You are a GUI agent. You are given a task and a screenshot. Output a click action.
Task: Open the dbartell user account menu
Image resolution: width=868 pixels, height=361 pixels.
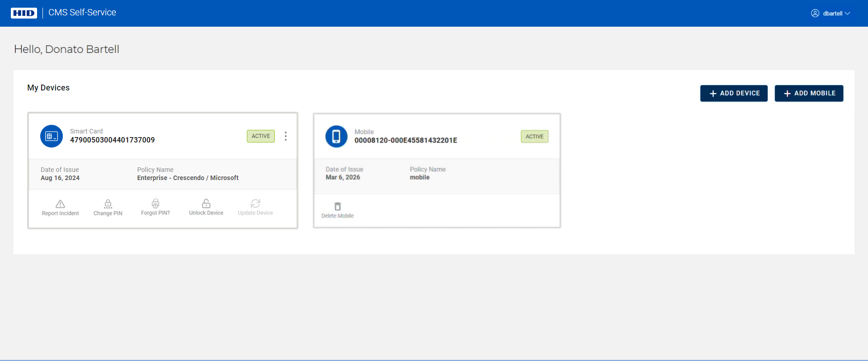pos(830,14)
